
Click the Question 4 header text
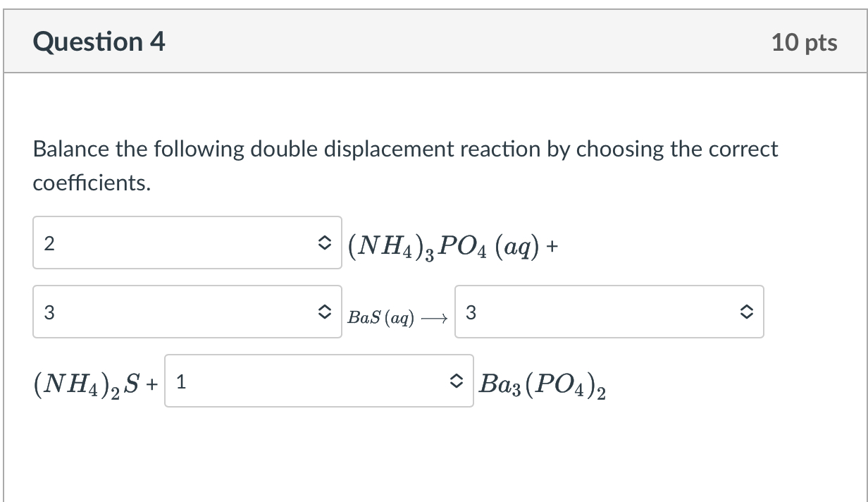click(97, 42)
